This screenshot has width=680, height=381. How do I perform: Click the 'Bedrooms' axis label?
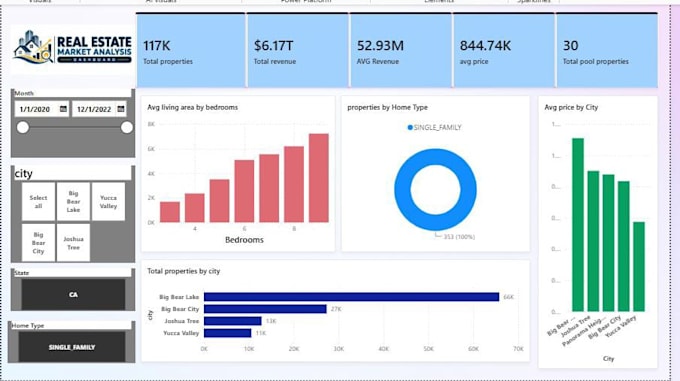coord(244,240)
